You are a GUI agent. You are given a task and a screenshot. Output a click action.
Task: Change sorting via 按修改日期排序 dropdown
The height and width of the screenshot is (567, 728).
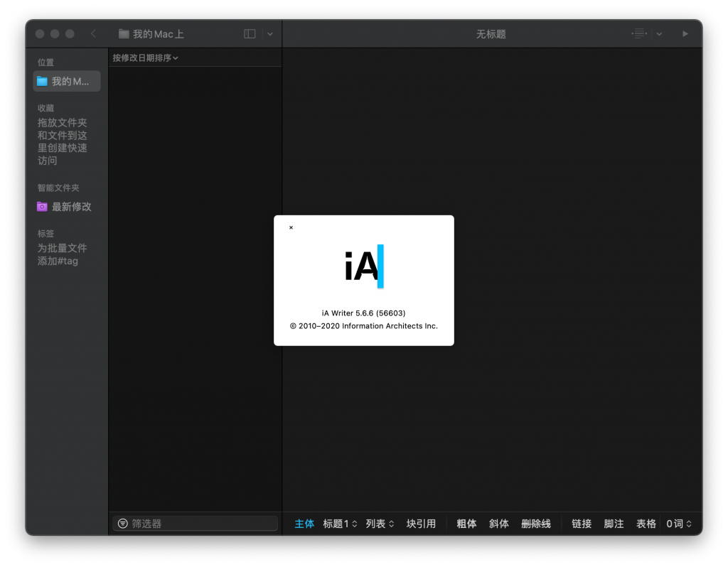[145, 58]
